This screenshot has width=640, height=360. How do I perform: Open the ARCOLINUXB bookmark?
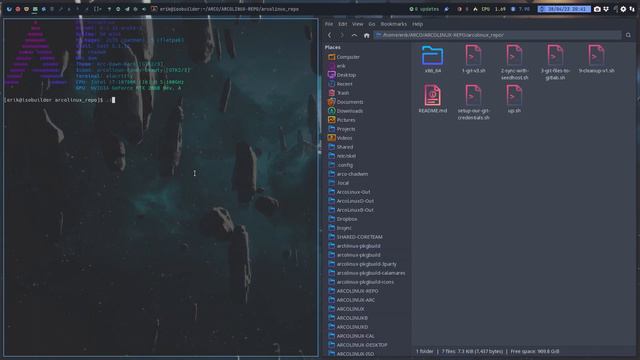click(x=348, y=318)
